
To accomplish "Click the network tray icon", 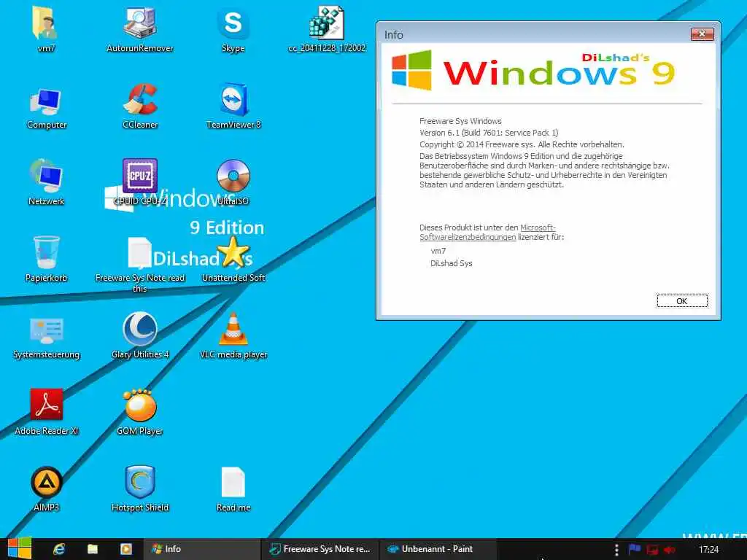I will [652, 550].
